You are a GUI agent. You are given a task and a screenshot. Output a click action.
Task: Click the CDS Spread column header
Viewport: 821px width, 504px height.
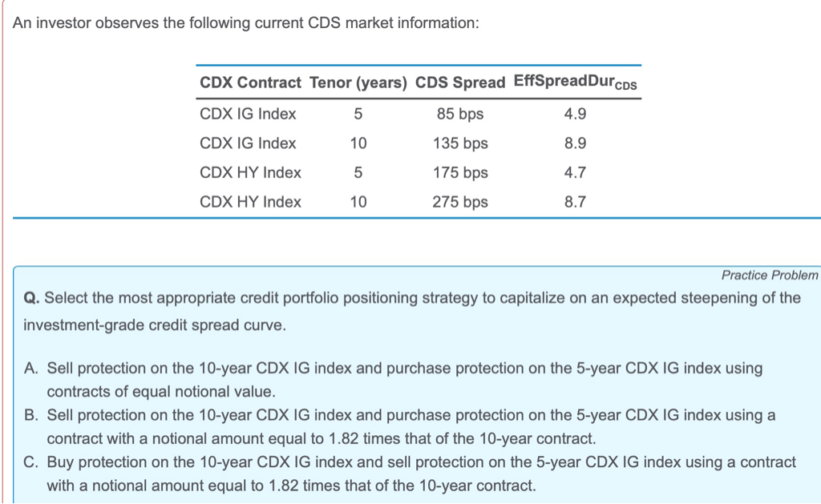coord(460,83)
